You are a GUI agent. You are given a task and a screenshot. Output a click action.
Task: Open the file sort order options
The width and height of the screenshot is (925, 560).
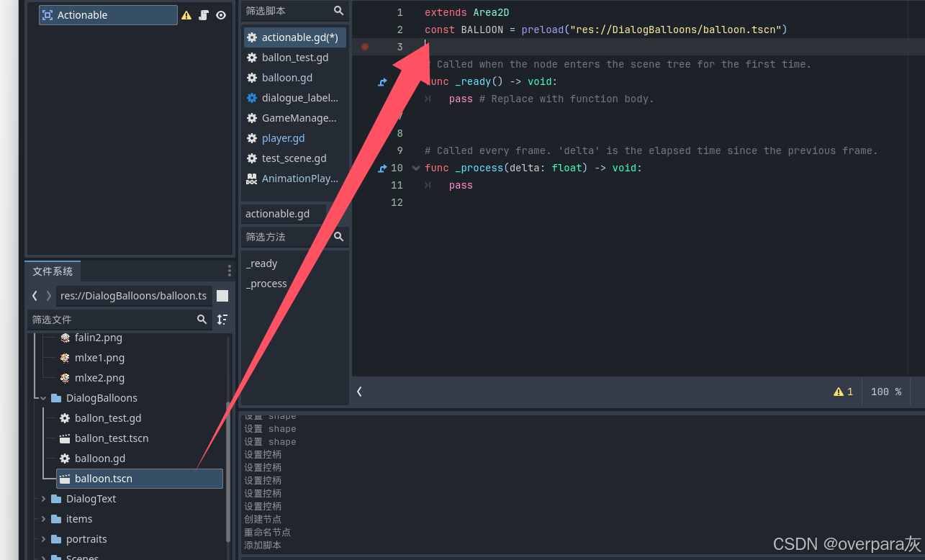pos(222,320)
